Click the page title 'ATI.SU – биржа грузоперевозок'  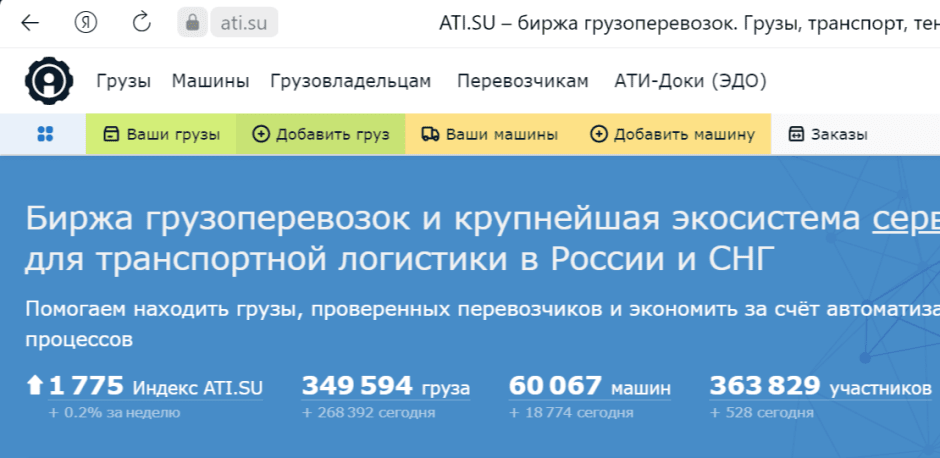[x=588, y=23]
